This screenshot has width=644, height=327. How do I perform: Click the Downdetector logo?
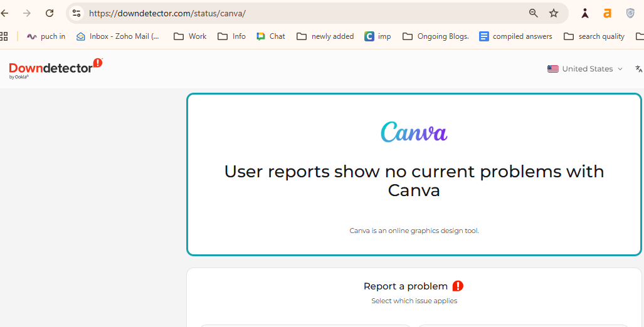click(x=55, y=68)
